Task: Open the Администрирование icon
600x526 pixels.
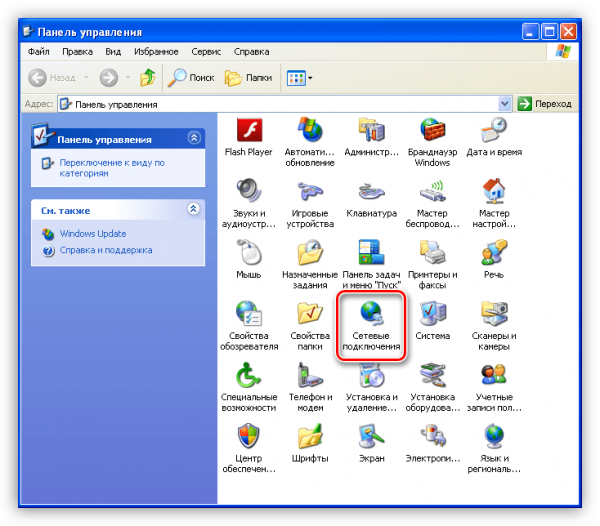Action: 371,131
